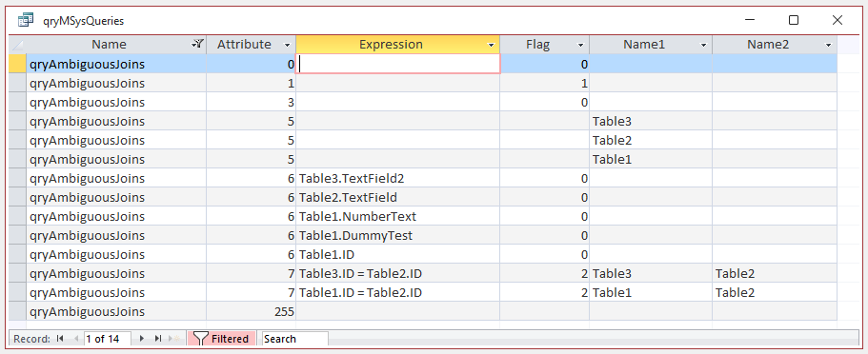Click the Table3.TextField2 expression cell
868x354 pixels.
(398, 178)
